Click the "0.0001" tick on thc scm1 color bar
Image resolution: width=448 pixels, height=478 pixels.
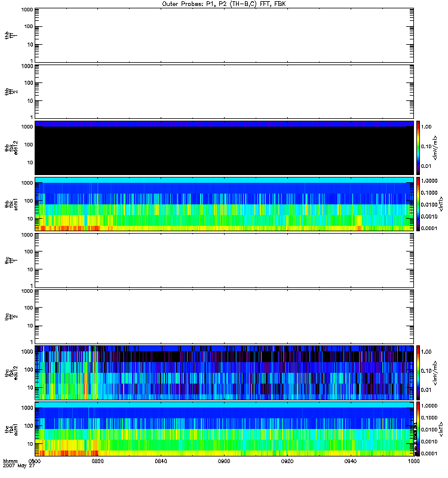(x=429, y=454)
